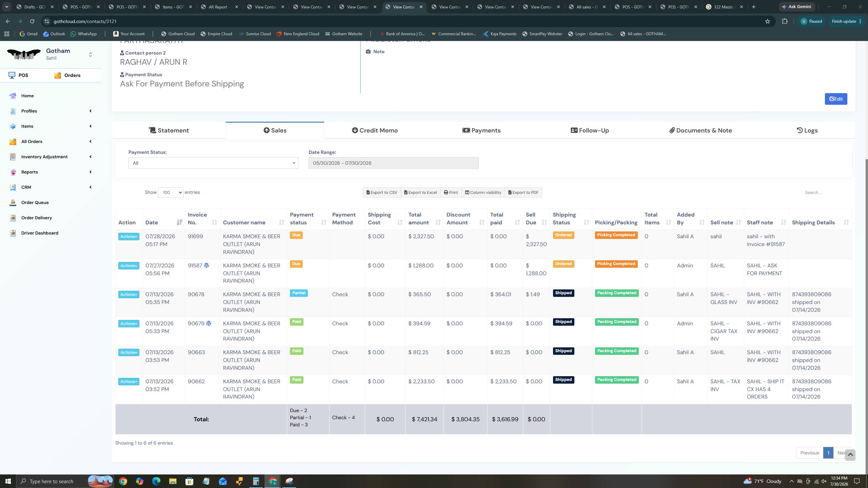Screen dimensions: 868x488
Task: Open Order Queue from sidebar
Action: (x=35, y=202)
